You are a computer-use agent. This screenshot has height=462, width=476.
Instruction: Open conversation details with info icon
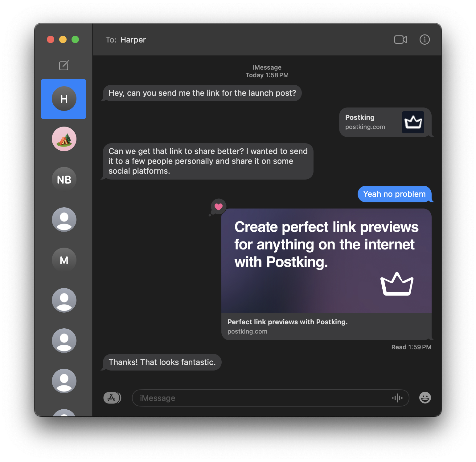[425, 39]
